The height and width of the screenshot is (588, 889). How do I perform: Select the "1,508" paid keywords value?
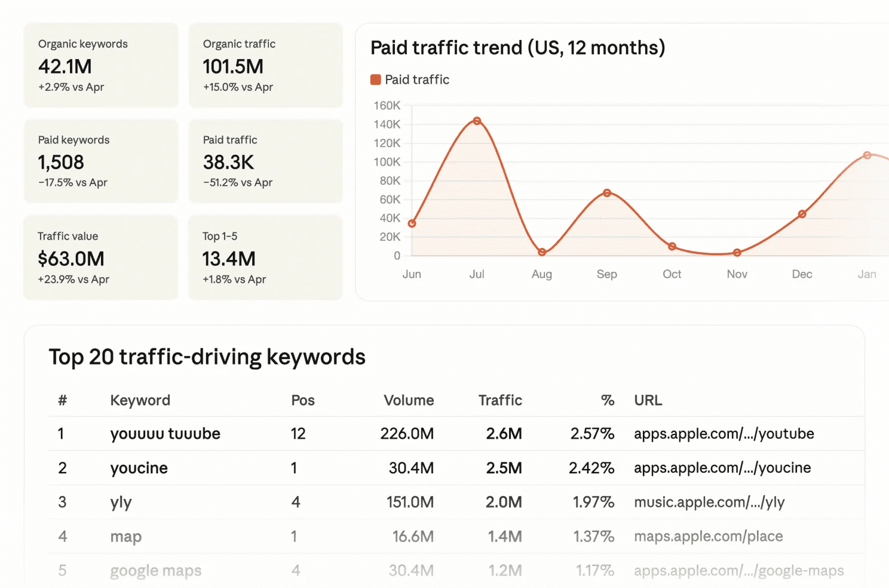pyautogui.click(x=61, y=163)
